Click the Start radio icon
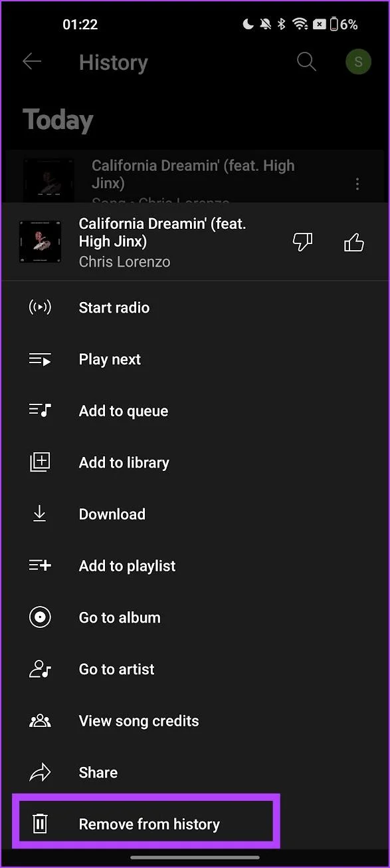 click(40, 307)
